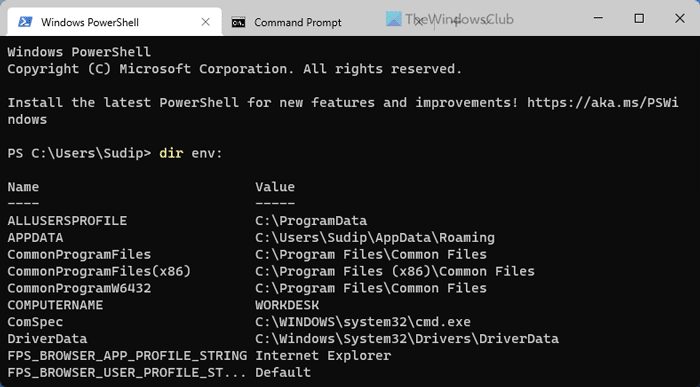Click the 'PS C:\Users\Sudip>' prompt text

[79, 153]
